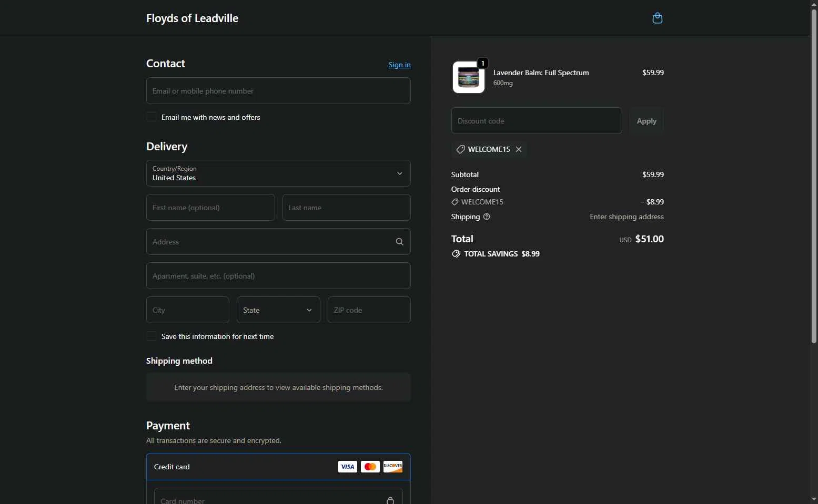Screen dimensions: 818x504
Task: Focus the Apartment, suite, etc. field
Action: pyautogui.click(x=278, y=276)
